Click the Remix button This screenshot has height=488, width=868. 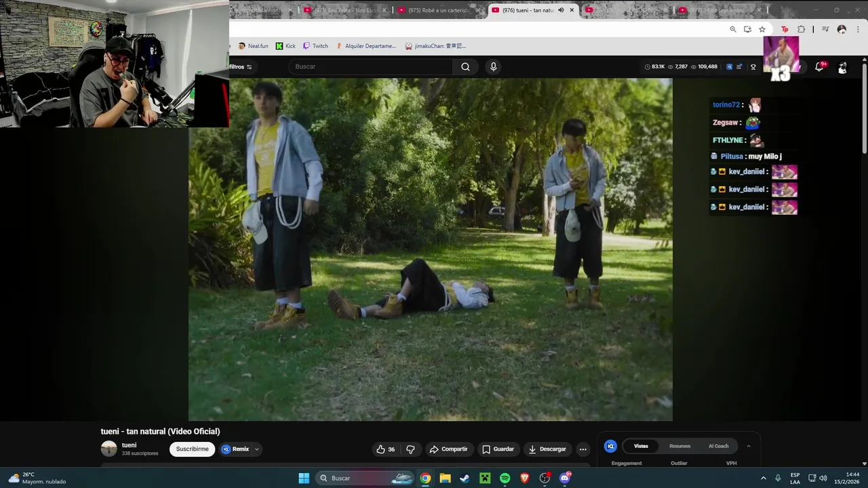coord(235,449)
